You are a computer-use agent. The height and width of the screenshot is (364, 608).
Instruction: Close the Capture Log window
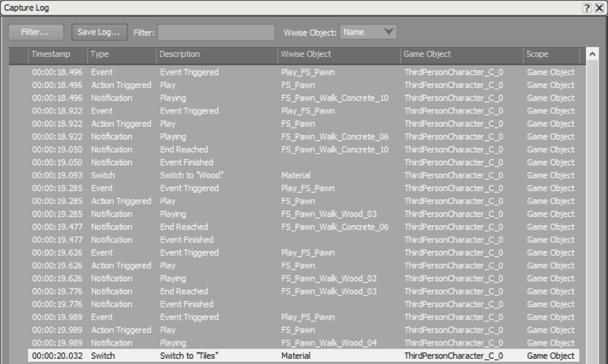click(599, 8)
